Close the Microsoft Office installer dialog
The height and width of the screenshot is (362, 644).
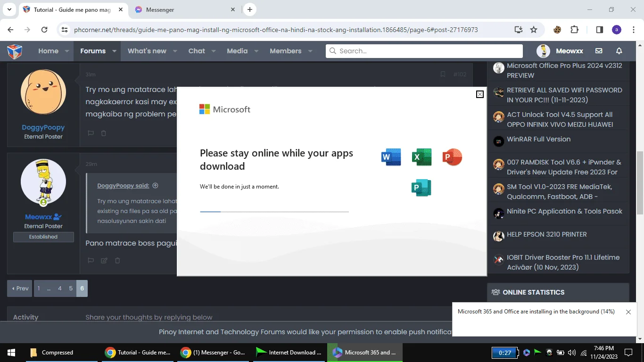[x=479, y=94]
